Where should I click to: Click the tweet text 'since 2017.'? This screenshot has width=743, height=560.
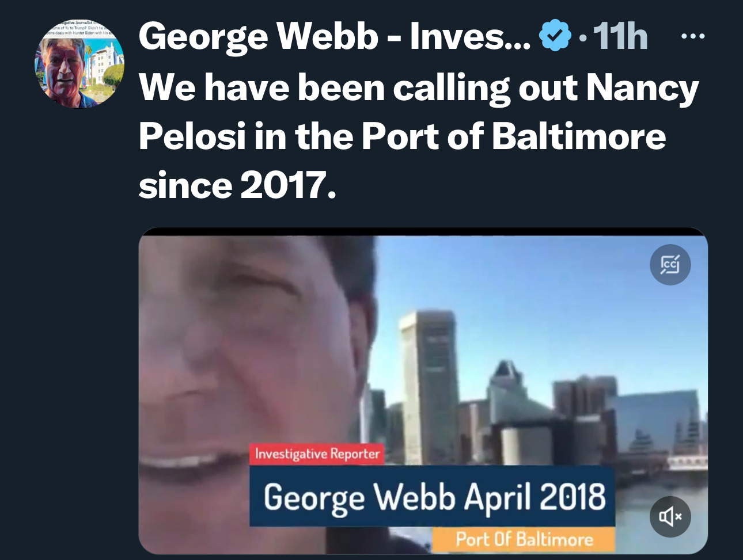point(237,185)
